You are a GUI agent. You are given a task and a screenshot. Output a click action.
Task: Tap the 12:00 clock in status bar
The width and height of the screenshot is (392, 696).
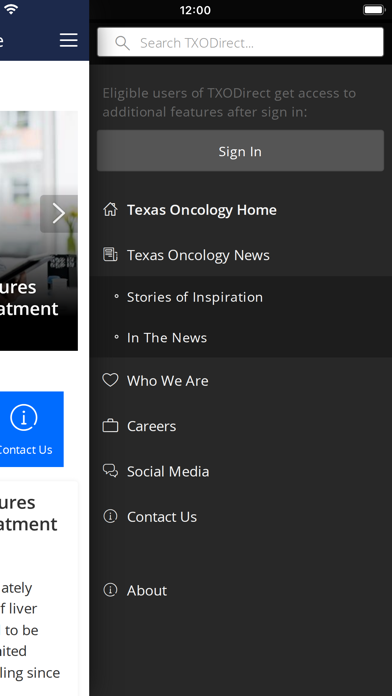tap(195, 10)
